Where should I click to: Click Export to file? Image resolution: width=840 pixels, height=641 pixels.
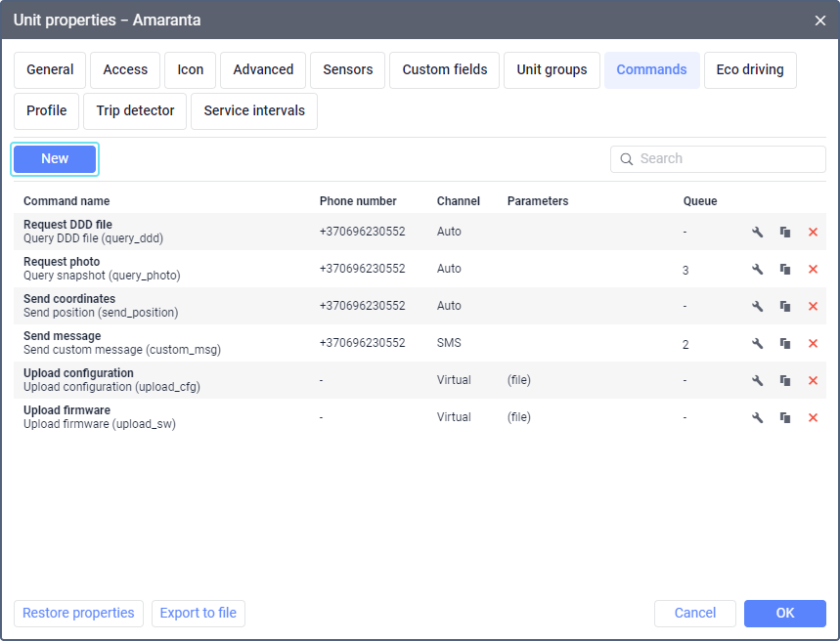pyautogui.click(x=199, y=614)
